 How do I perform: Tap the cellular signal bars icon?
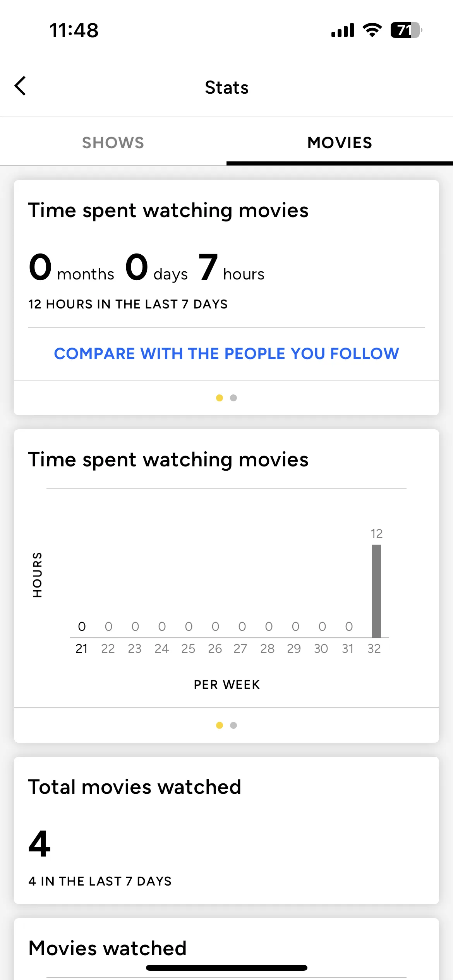coord(343,30)
